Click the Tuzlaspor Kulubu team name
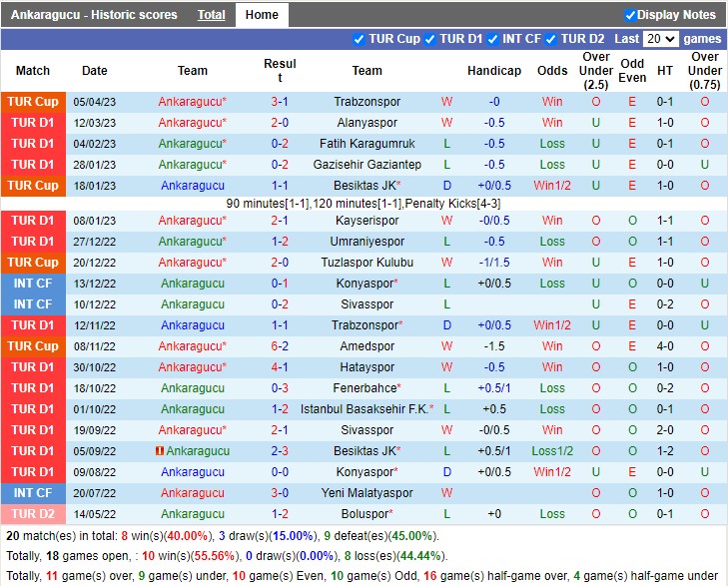728x586 pixels. 366,263
